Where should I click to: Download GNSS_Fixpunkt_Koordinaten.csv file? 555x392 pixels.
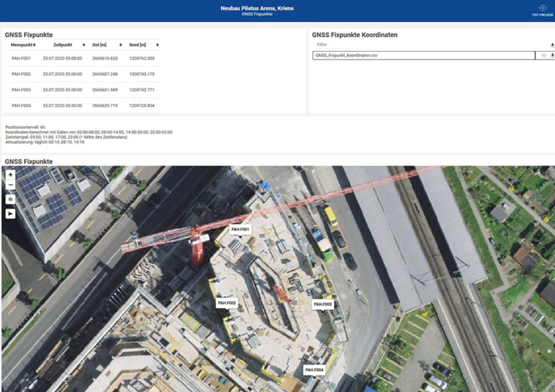[552, 56]
